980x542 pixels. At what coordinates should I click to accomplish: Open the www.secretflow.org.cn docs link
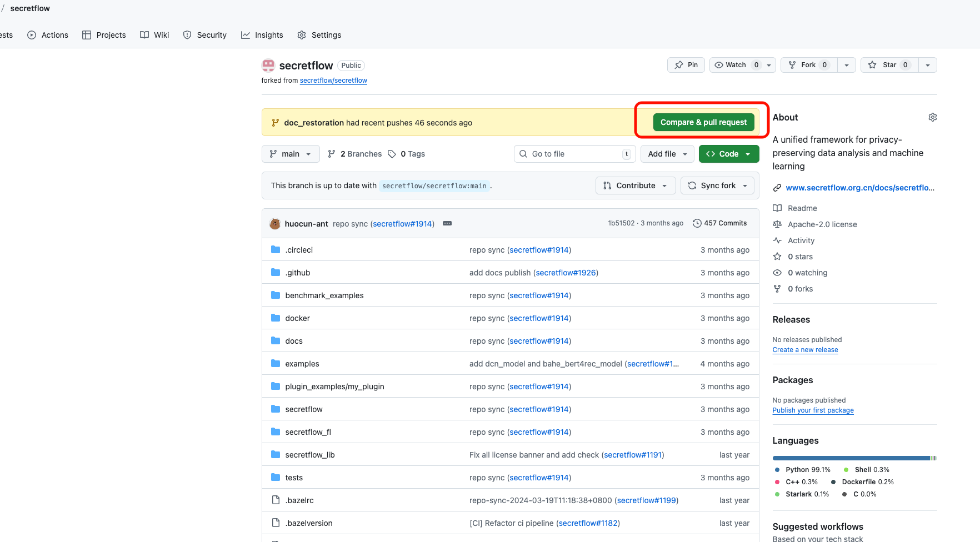pos(860,188)
